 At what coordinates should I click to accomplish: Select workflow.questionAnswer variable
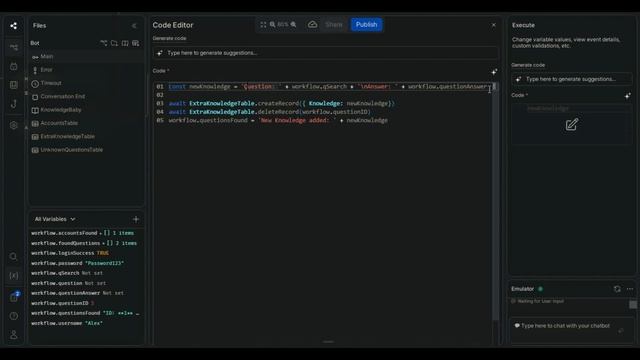(78, 293)
